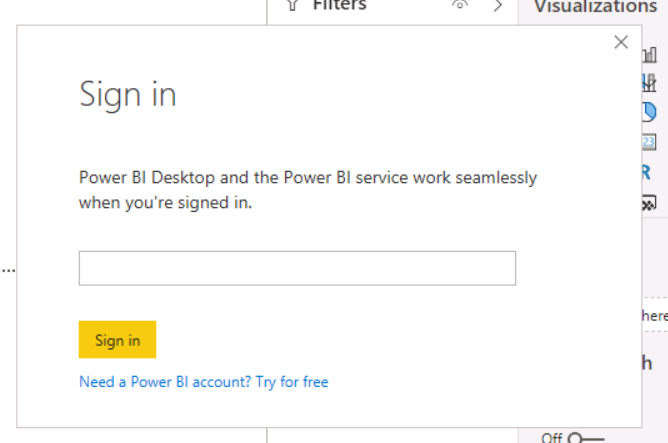Click the Filters funnel icon
The width and height of the screenshot is (668, 443).
tap(292, 5)
